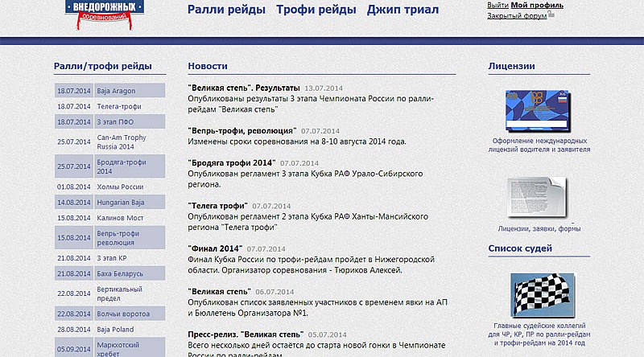Click the documents image for Лицензии, заявки, формы
Viewport: 644px width, 357px height.
(536, 197)
